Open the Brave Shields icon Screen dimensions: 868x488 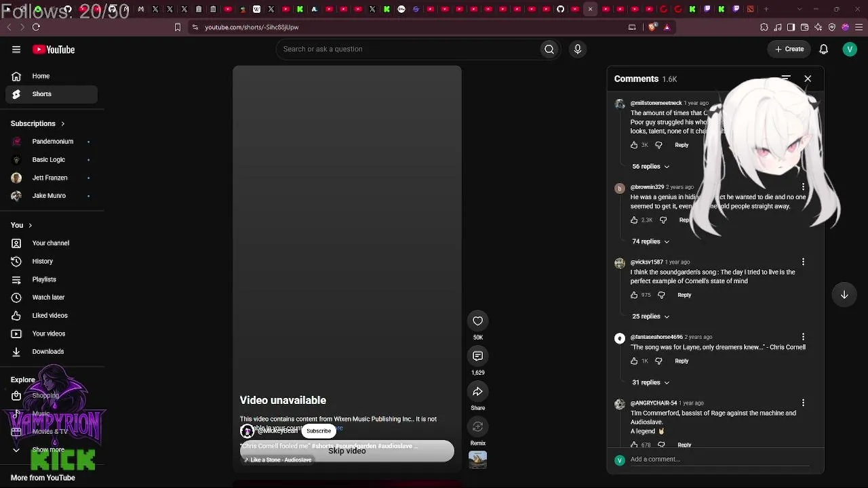click(652, 27)
